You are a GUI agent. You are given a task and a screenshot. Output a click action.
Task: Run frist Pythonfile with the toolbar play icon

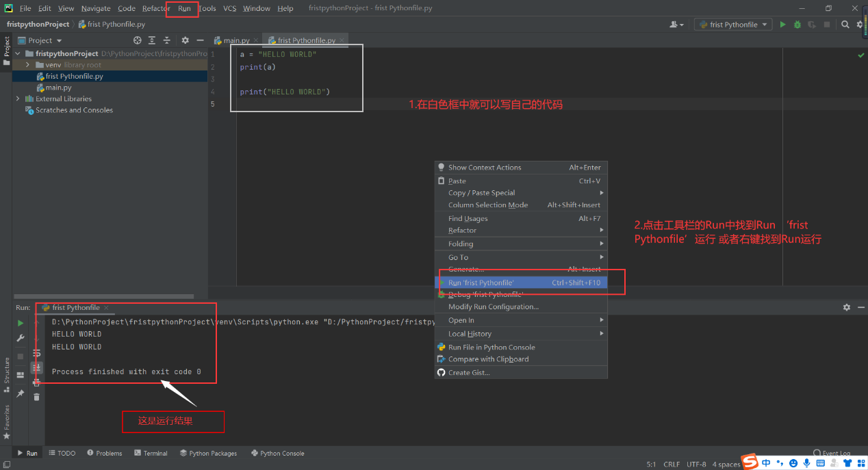click(782, 25)
